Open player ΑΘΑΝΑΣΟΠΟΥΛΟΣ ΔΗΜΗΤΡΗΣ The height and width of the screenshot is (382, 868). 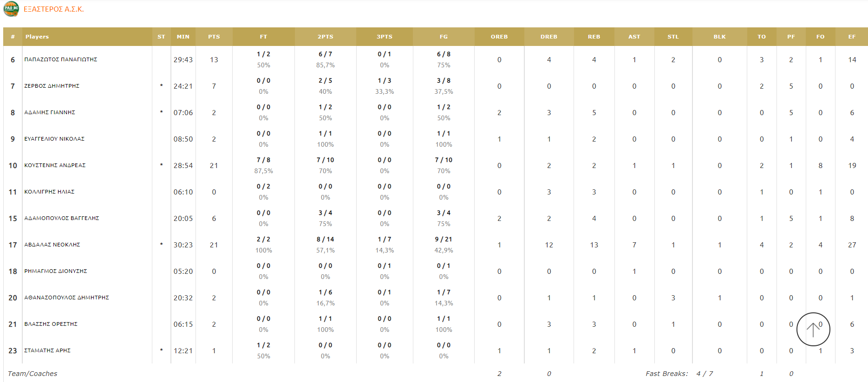[66, 298]
